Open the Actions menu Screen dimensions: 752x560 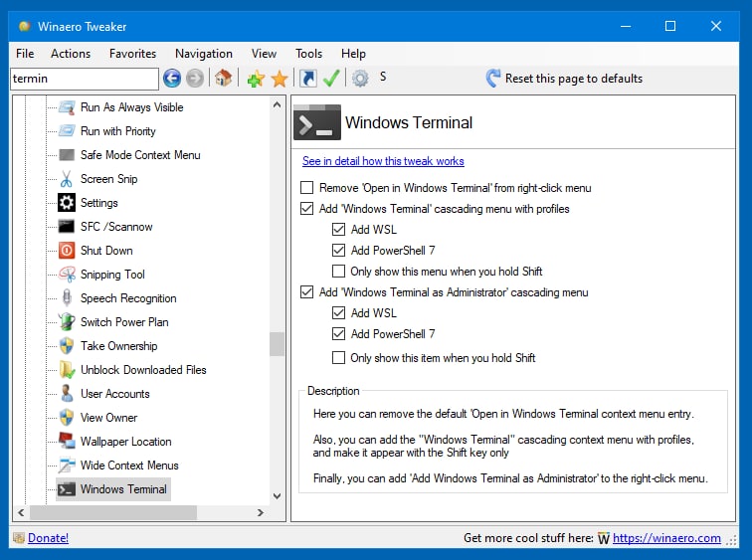coord(71,54)
